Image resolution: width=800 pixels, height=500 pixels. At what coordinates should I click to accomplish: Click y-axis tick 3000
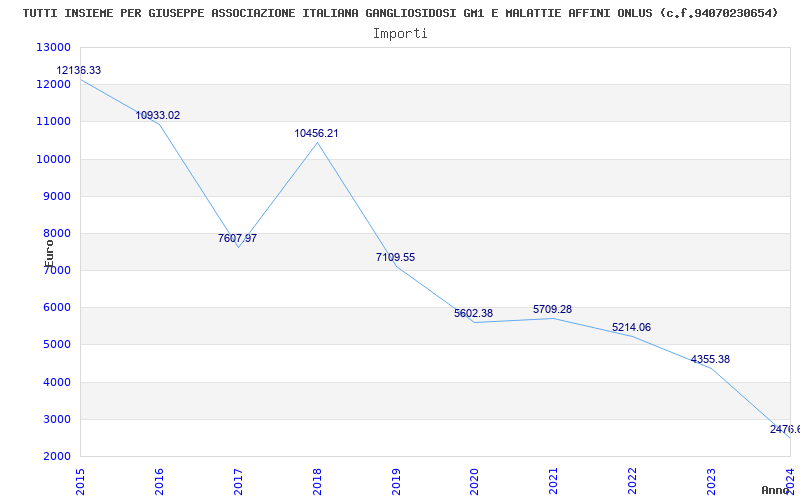[56, 419]
